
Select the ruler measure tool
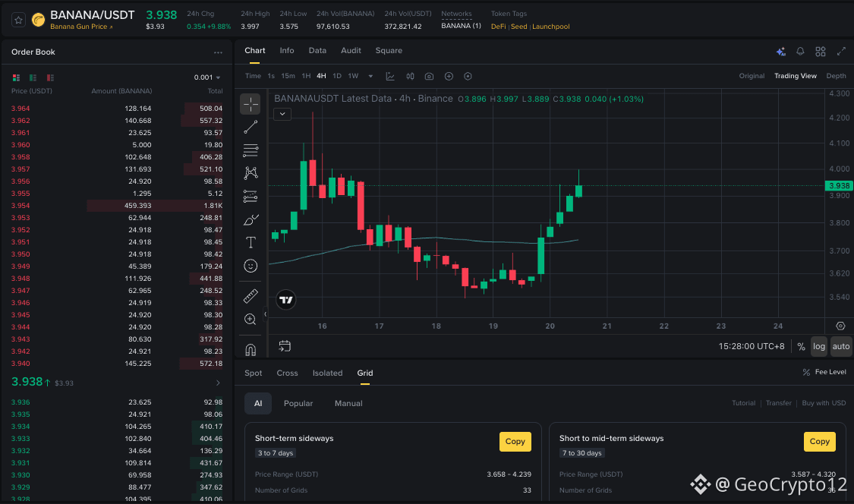tap(251, 296)
